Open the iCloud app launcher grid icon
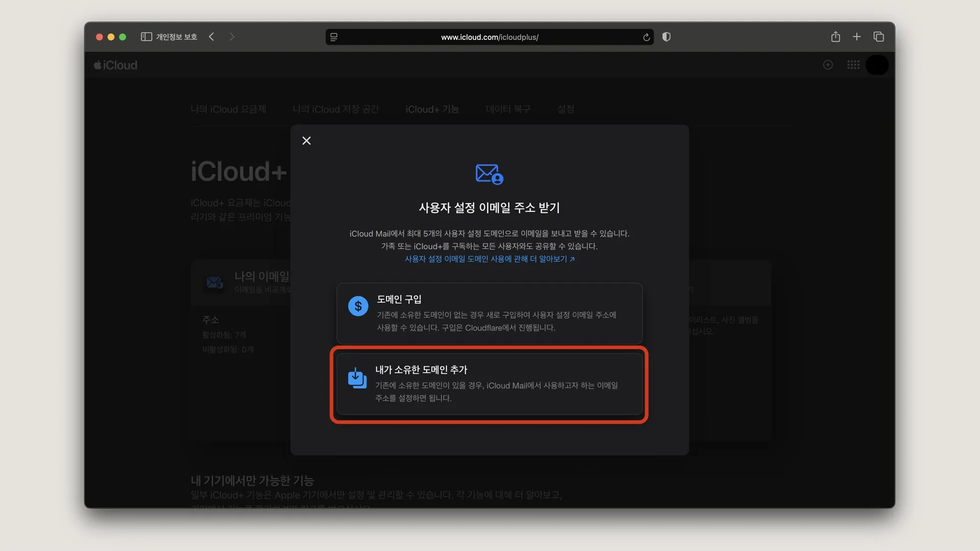The height and width of the screenshot is (551, 980). click(853, 65)
